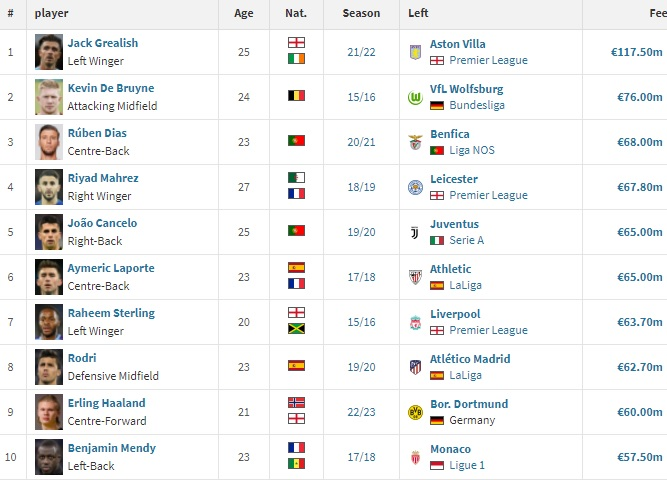Click the Atlético Madrid club crest
The height and width of the screenshot is (480, 667).
[415, 367]
